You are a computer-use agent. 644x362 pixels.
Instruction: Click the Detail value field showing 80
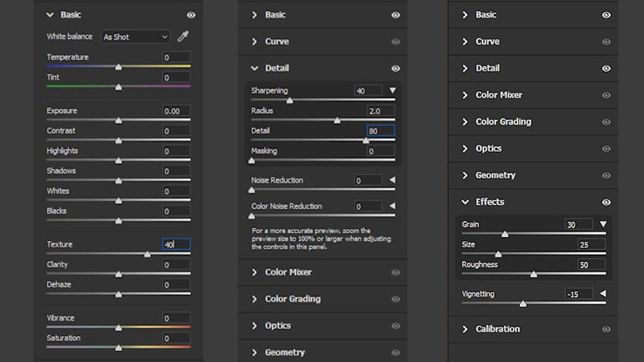[381, 131]
